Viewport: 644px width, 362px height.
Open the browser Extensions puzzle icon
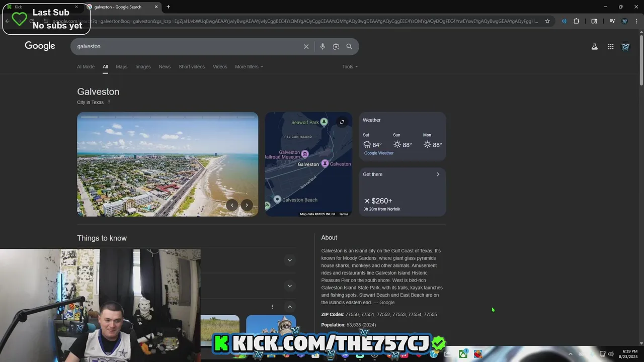[x=577, y=21]
